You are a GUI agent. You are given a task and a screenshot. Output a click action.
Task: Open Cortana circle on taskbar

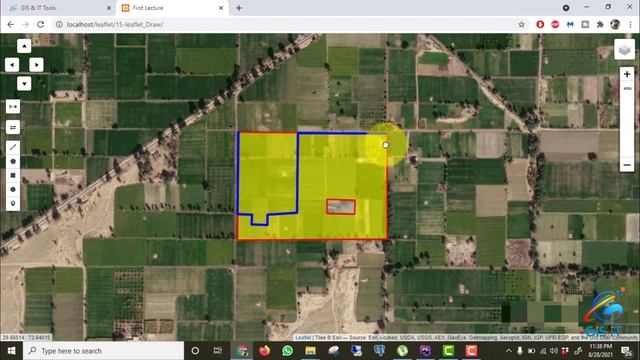coord(195,351)
